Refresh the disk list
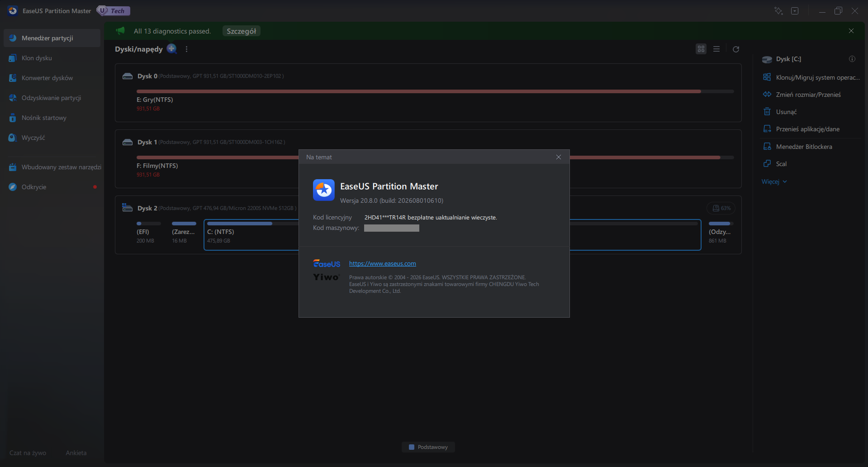The image size is (868, 467). (x=736, y=49)
